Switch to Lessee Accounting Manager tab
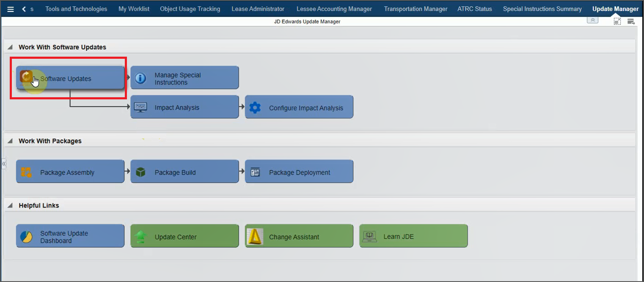The image size is (644, 282). (334, 9)
